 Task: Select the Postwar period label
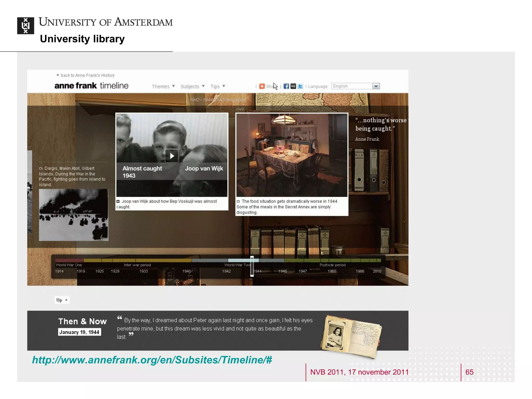(x=332, y=265)
